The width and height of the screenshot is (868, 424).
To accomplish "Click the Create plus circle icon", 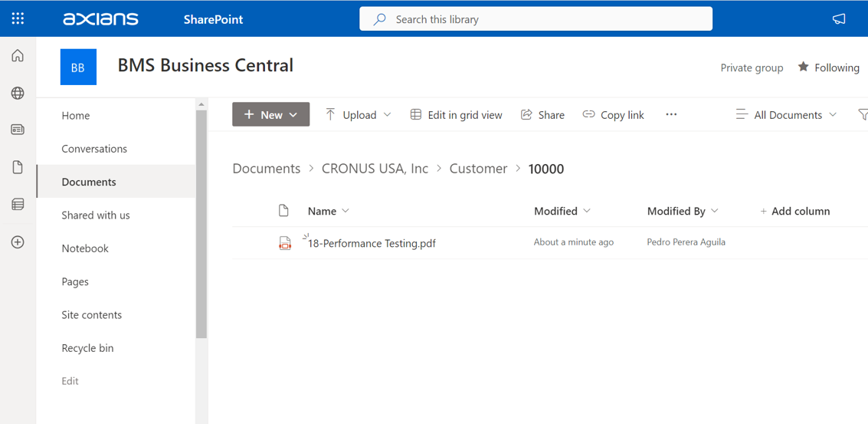I will coord(18,242).
